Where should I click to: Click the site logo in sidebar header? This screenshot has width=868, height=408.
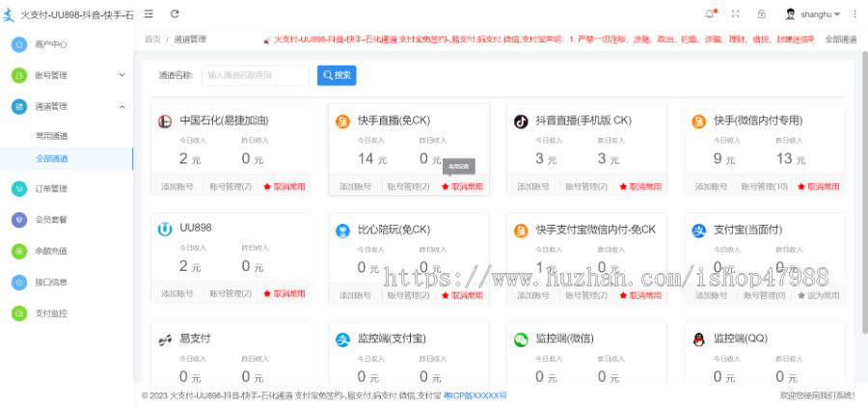[9, 14]
